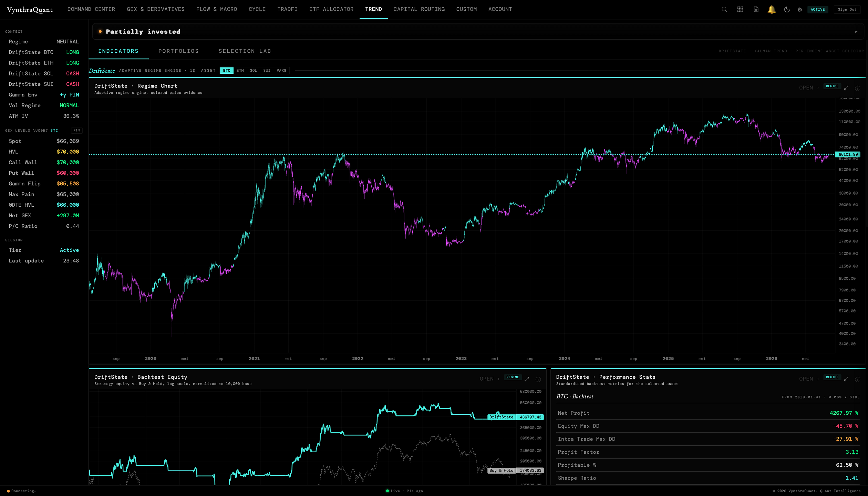The image size is (868, 496).
Task: Select SOL asset in DriftState selector
Action: point(254,71)
